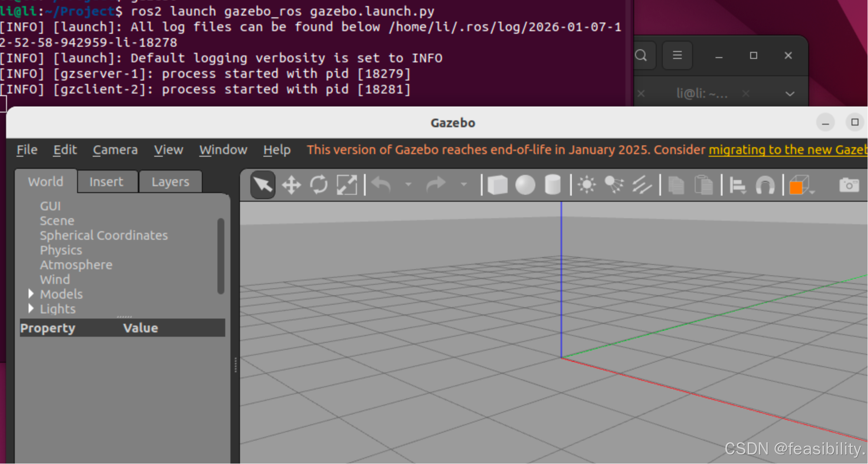Open the Help menu

pyautogui.click(x=277, y=150)
